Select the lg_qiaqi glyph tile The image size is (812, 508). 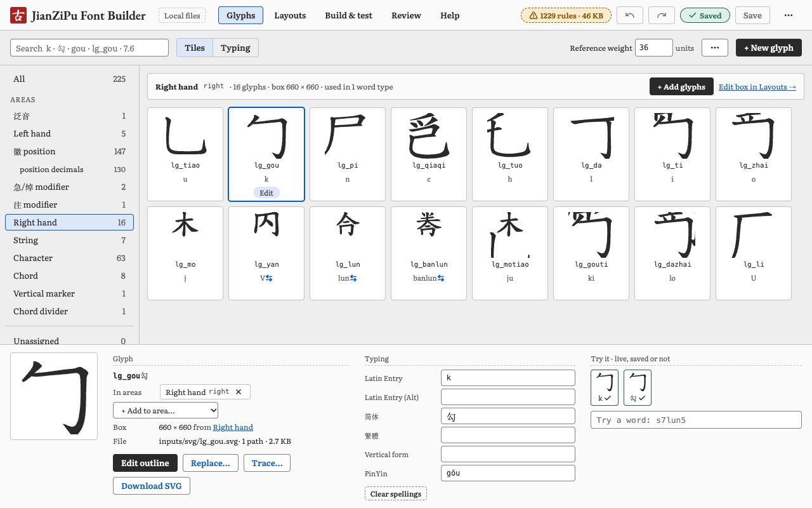coord(429,154)
